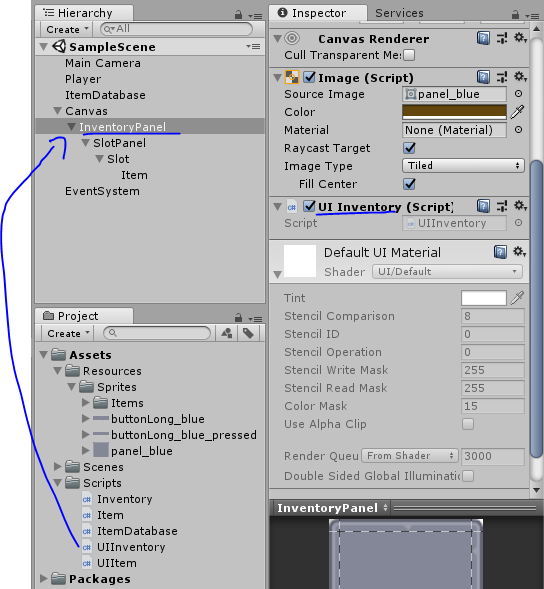
Task: Open Default UI Material gear menu
Action: pos(520,251)
